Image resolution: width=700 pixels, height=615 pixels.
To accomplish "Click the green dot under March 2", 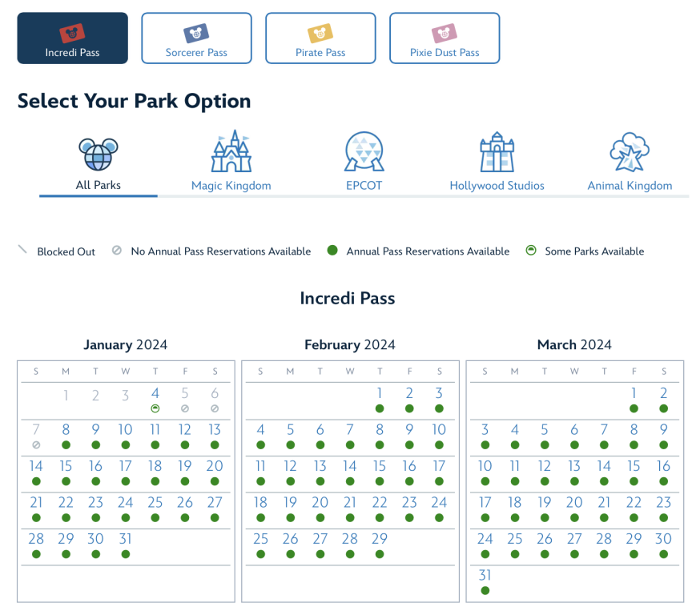I will point(664,408).
